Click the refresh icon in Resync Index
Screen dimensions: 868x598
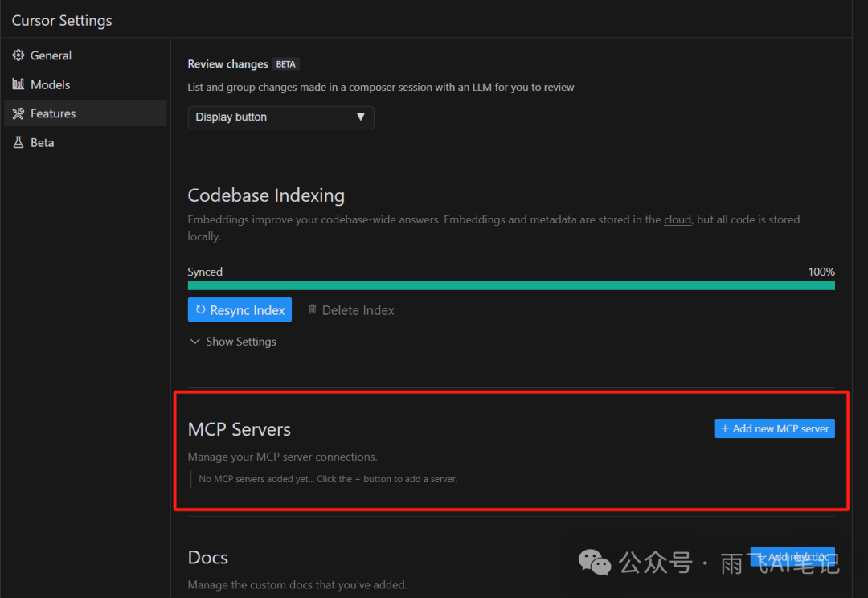pos(200,309)
